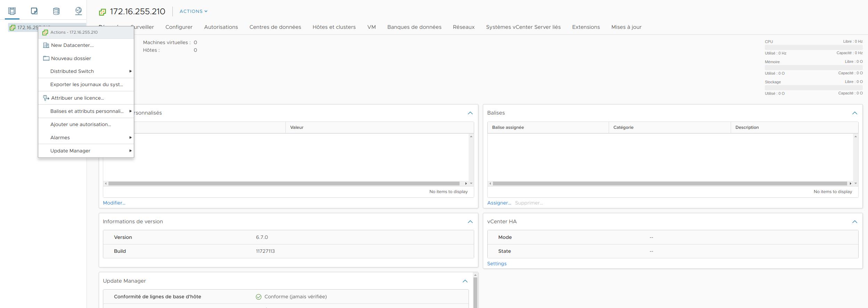Expand Distributed Switch submenu
This screenshot has width=868, height=308.
click(86, 71)
